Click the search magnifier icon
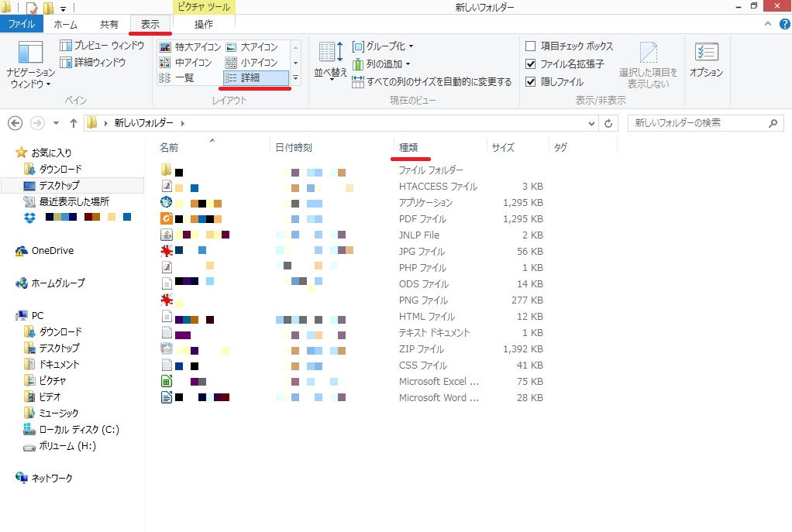 tap(773, 123)
